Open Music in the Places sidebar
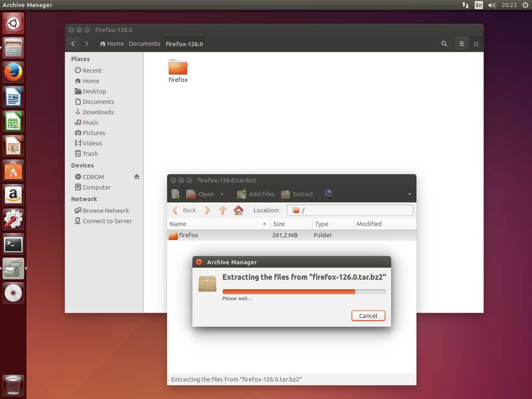Viewport: 532px width, 399px height. coord(91,123)
